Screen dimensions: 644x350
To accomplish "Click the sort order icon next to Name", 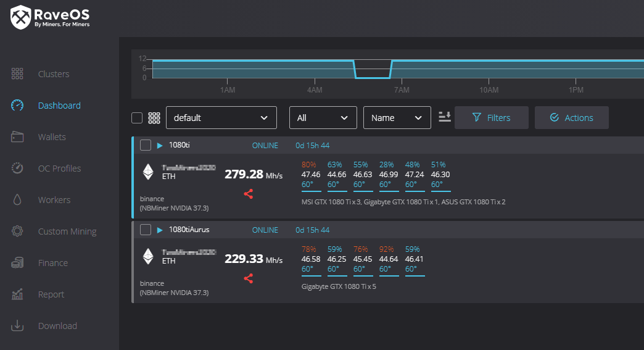I will (445, 117).
